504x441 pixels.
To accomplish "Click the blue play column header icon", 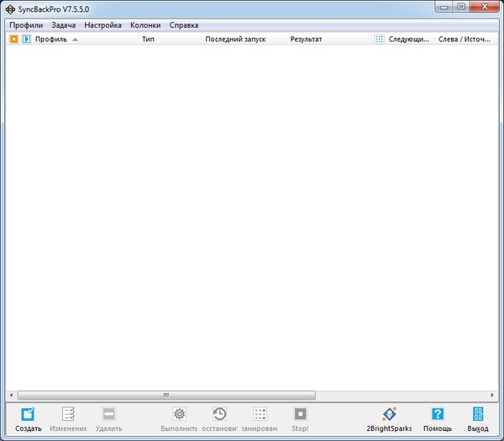I will pyautogui.click(x=26, y=39).
